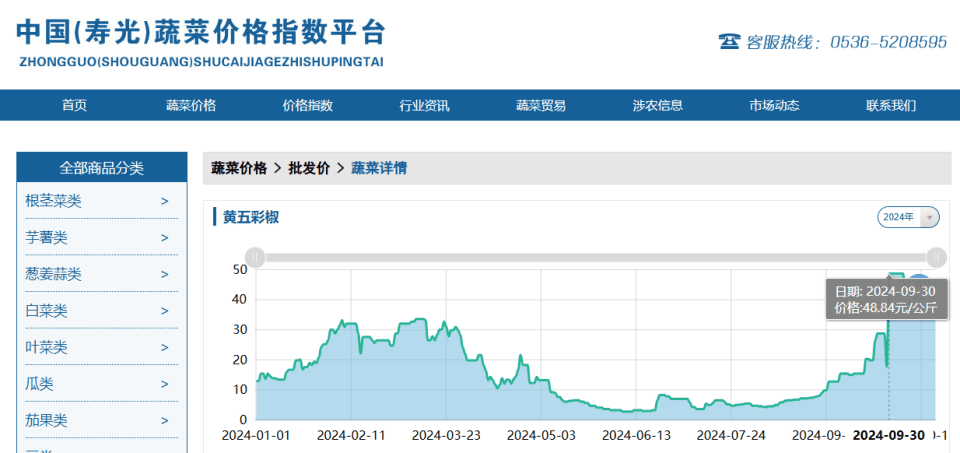Click the customer service telephone icon
The height and width of the screenshot is (453, 960).
click(x=729, y=42)
